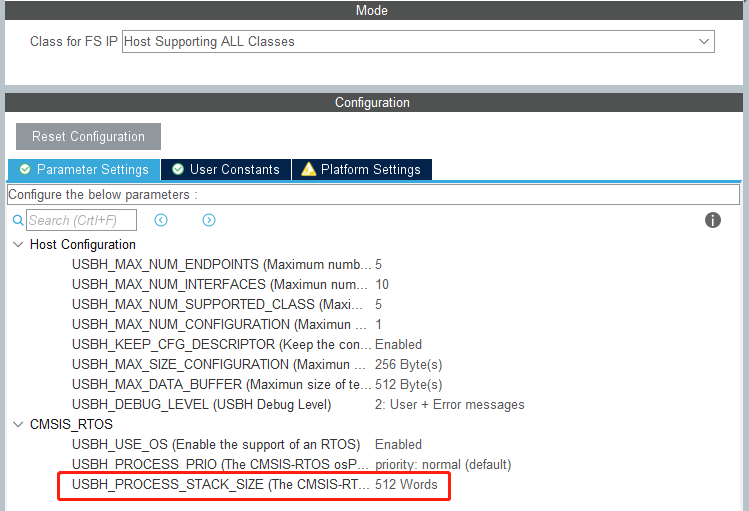Focus the Search (Crtl+F) field
The width and height of the screenshot is (749, 511).
point(81,220)
